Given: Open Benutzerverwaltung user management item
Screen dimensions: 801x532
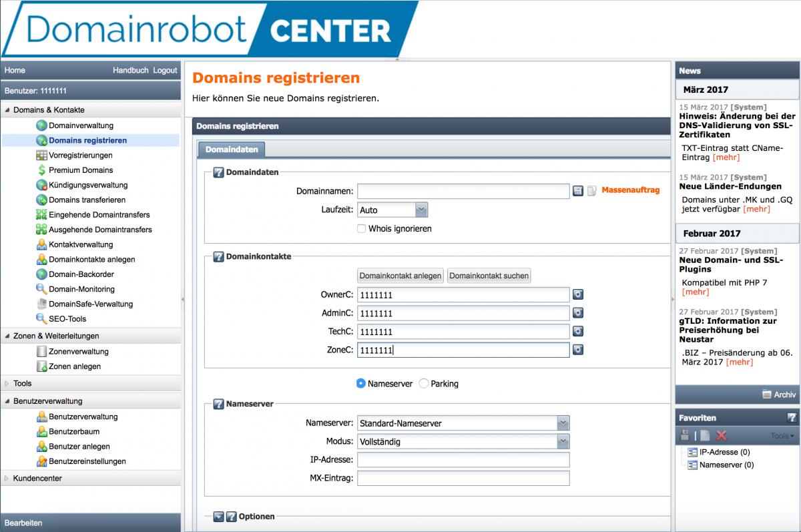Looking at the screenshot, I should click(x=83, y=417).
